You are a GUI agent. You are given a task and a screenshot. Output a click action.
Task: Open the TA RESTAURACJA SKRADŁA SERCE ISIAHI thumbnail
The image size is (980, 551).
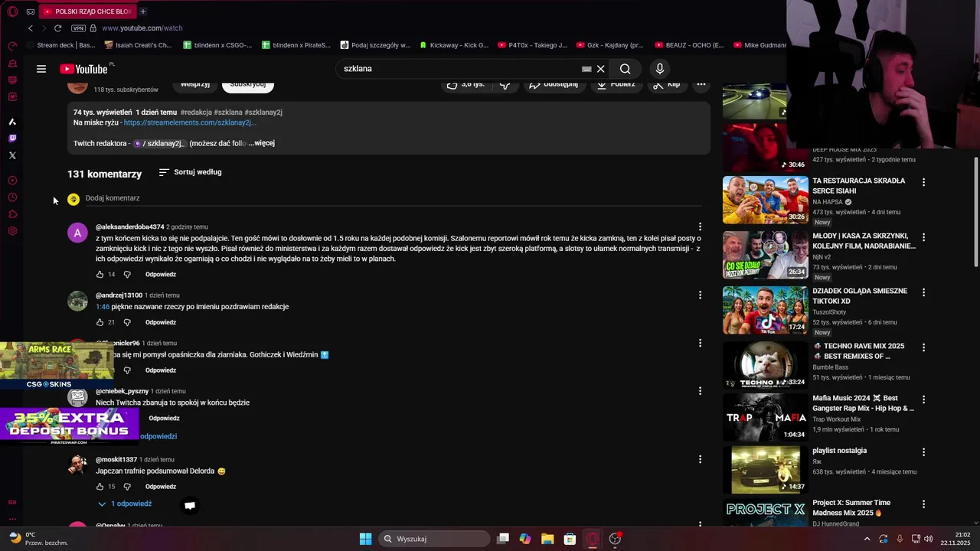point(766,201)
